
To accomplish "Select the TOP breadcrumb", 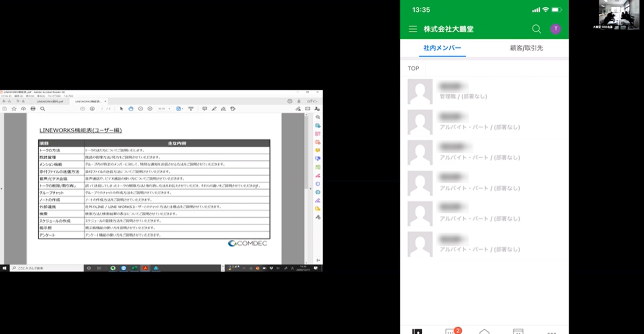I will click(413, 68).
